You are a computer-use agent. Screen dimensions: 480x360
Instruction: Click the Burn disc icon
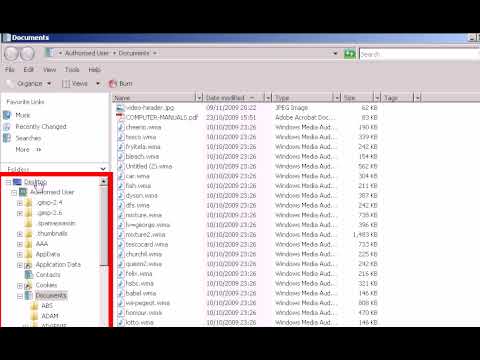click(x=113, y=84)
